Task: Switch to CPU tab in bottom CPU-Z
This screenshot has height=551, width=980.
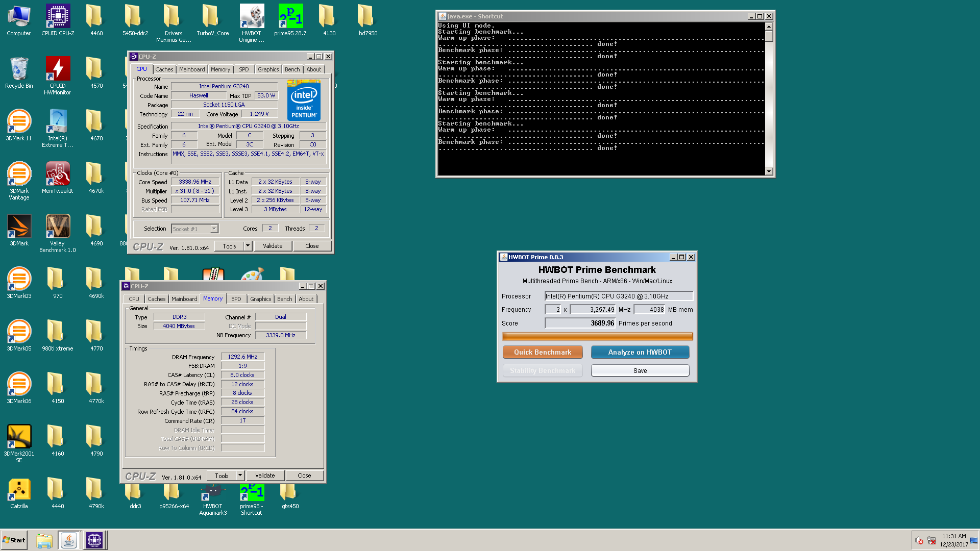Action: coord(134,299)
